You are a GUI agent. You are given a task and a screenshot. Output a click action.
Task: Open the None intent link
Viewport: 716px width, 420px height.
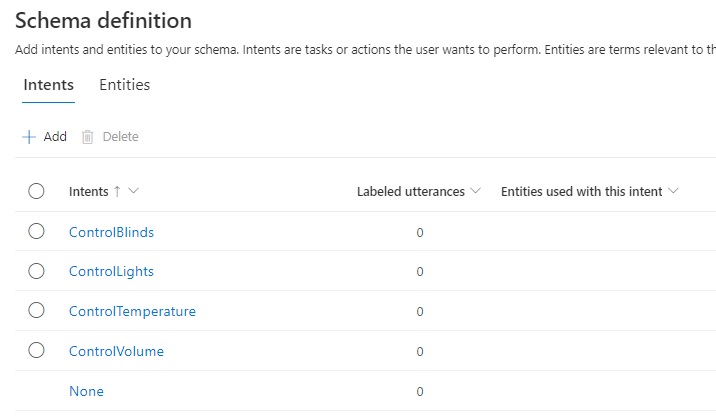pos(86,391)
